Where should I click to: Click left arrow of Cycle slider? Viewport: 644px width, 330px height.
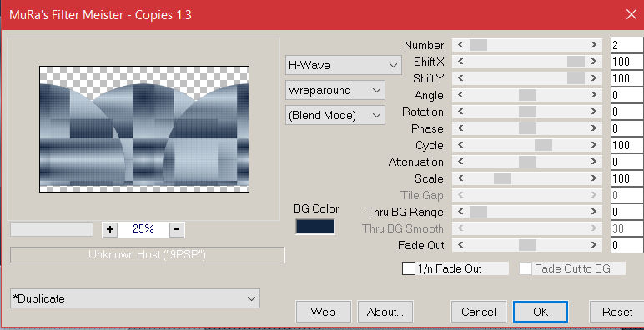pyautogui.click(x=460, y=145)
